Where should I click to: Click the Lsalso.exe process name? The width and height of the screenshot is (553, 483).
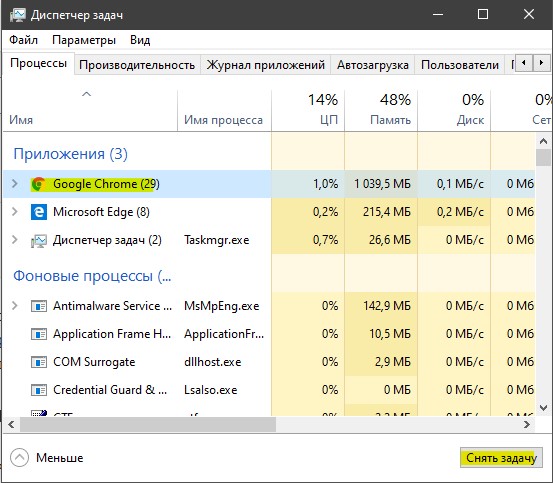click(x=211, y=390)
